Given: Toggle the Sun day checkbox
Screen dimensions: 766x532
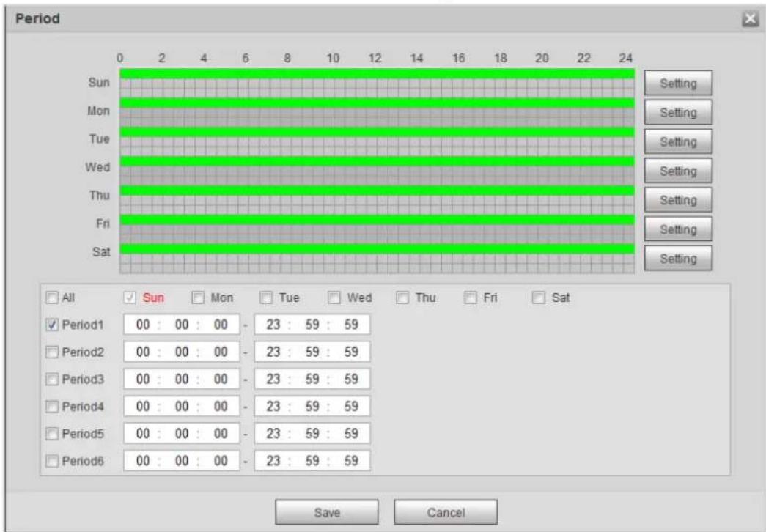Looking at the screenshot, I should 130,298.
